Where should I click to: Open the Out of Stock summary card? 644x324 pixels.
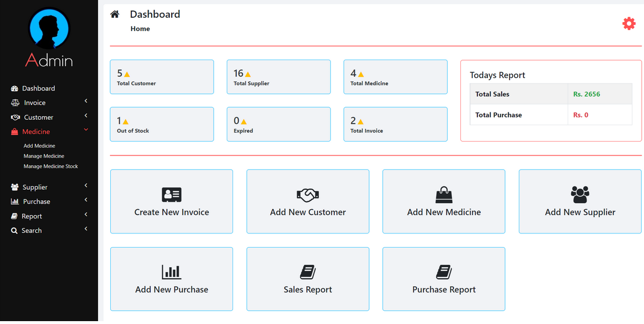pos(161,124)
